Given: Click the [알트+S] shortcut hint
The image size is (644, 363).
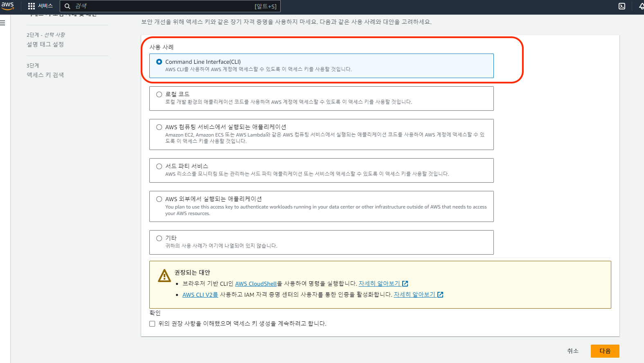Looking at the screenshot, I should (266, 7).
